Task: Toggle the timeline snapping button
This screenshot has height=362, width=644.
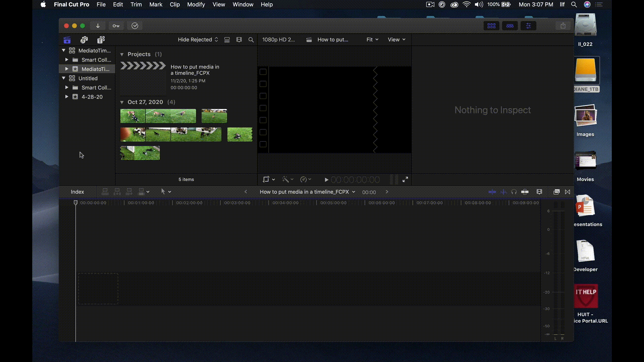Action: [525, 192]
